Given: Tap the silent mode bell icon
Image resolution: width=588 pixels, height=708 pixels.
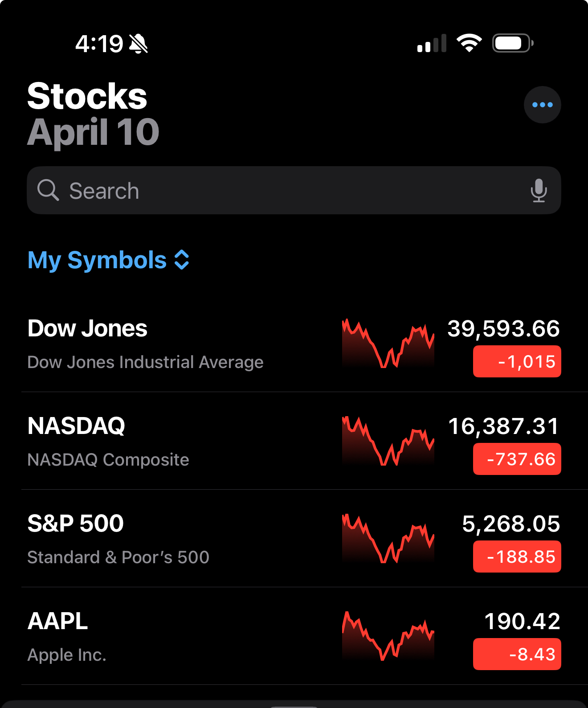Looking at the screenshot, I should point(139,44).
